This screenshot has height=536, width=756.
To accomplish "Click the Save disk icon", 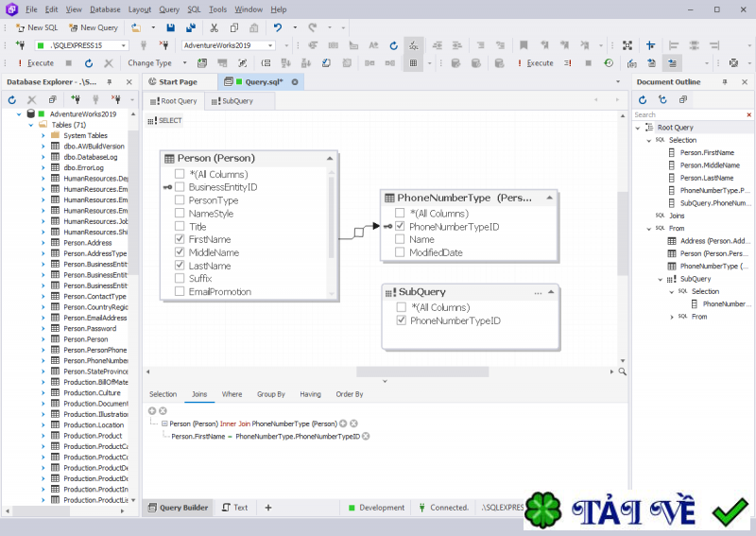I will 170,27.
